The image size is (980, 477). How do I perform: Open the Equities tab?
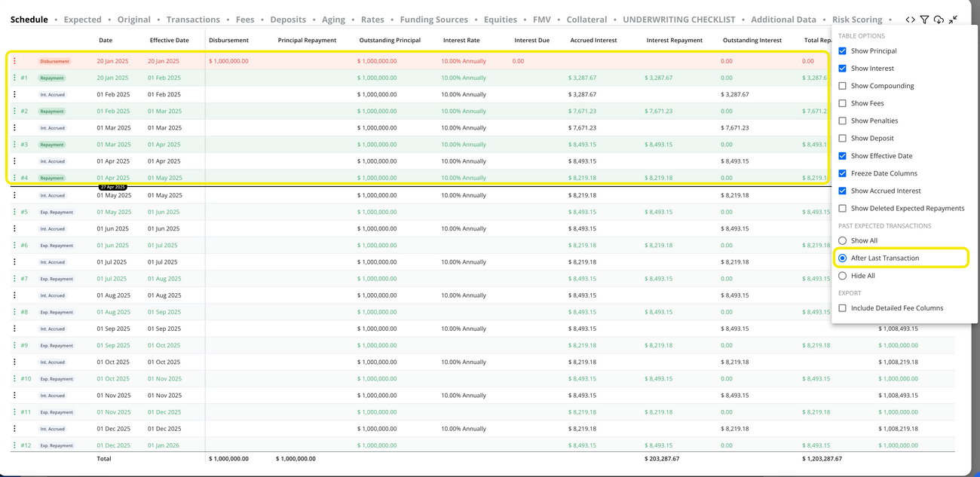[x=501, y=20]
